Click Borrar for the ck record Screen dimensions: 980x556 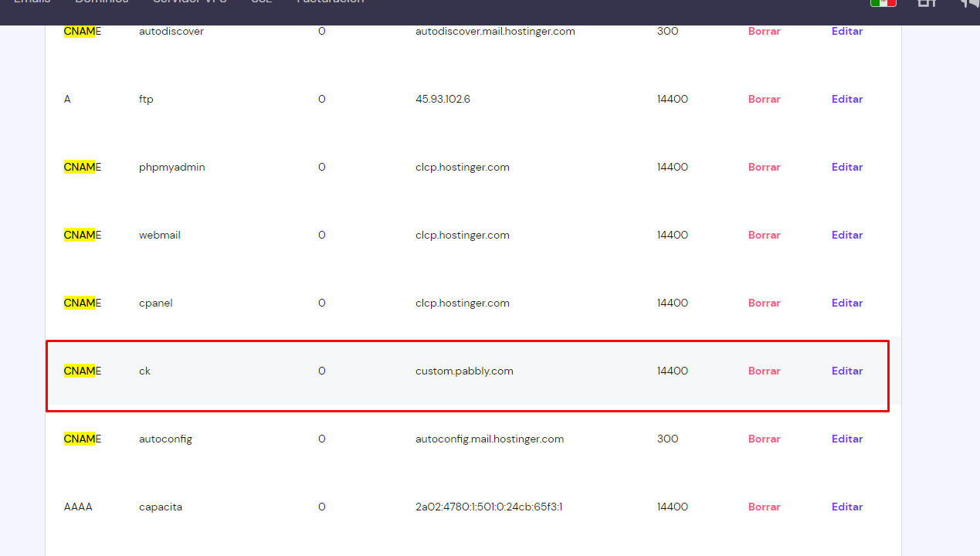pyautogui.click(x=764, y=371)
